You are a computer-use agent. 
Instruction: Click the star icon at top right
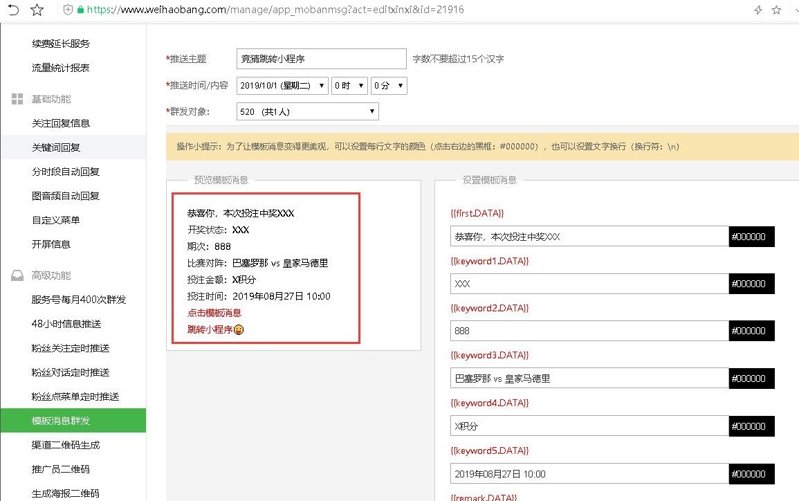[x=776, y=10]
